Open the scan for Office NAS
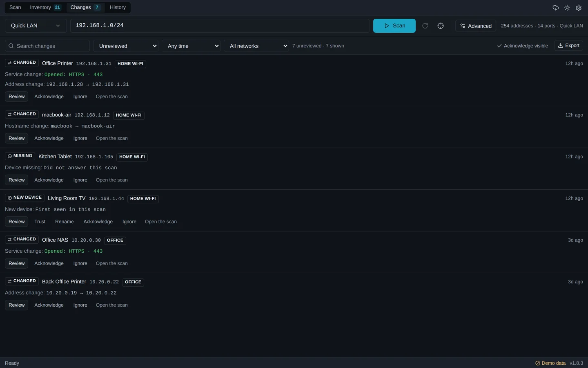The height and width of the screenshot is (368, 588). point(112,263)
